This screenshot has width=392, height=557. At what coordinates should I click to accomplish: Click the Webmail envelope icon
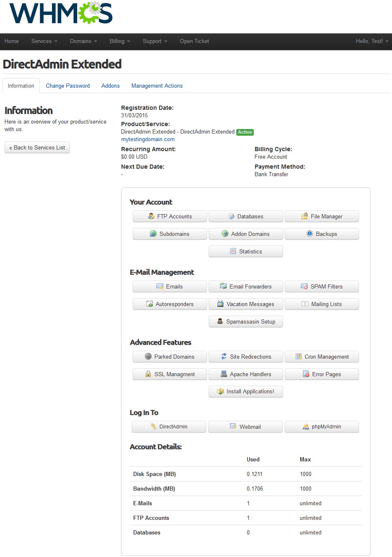233,426
